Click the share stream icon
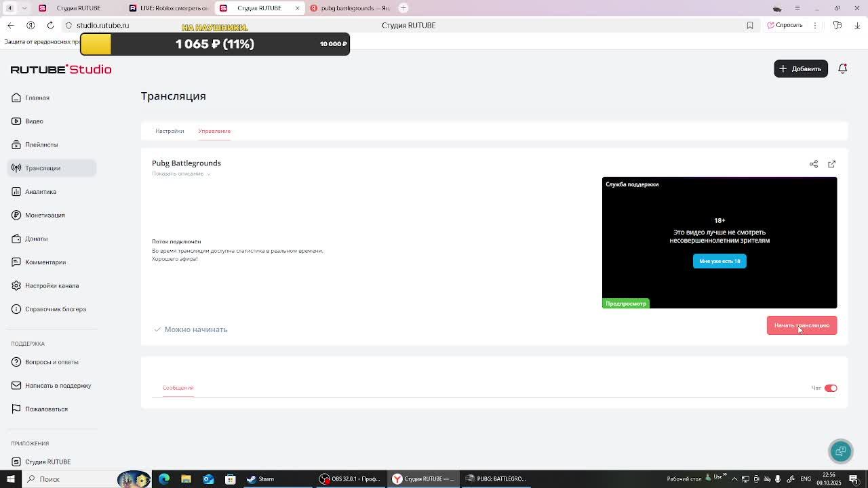The width and height of the screenshot is (868, 488). 814,164
